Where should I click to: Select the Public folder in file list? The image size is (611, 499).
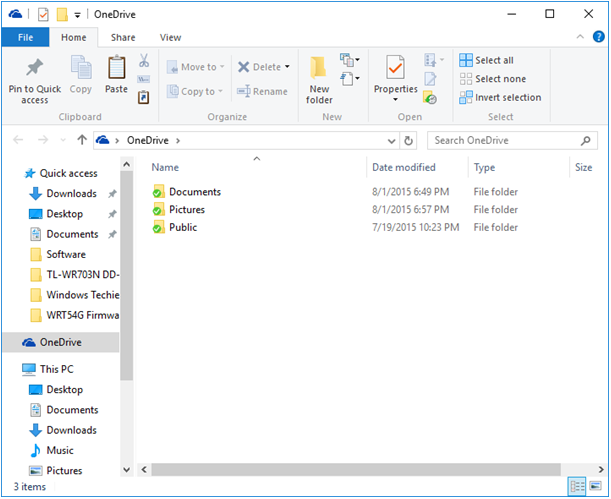[x=175, y=228]
